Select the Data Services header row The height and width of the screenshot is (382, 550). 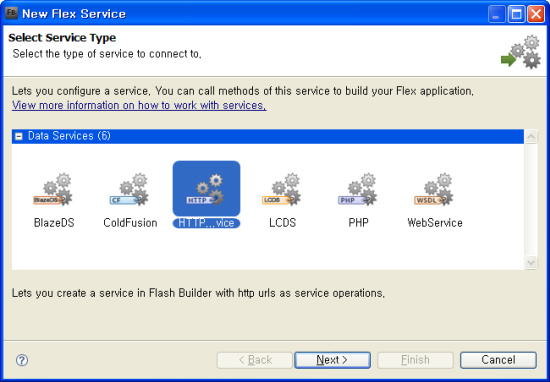(268, 136)
